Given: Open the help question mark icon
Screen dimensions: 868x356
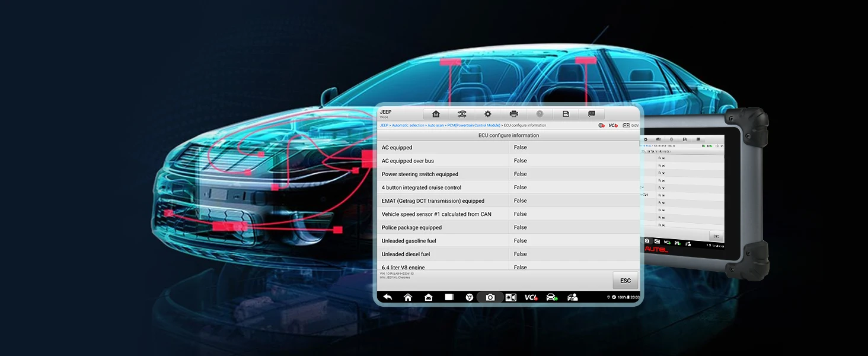Looking at the screenshot, I should pos(540,114).
